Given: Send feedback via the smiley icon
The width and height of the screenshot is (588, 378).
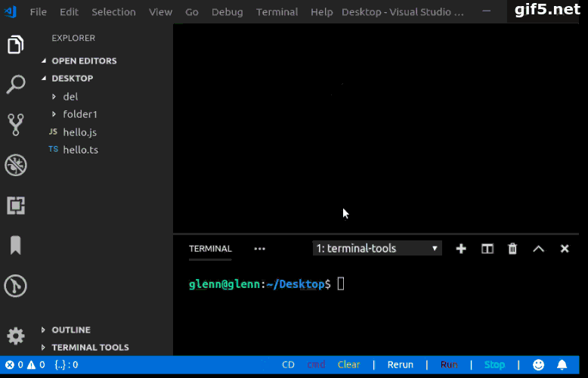Looking at the screenshot, I should point(539,364).
